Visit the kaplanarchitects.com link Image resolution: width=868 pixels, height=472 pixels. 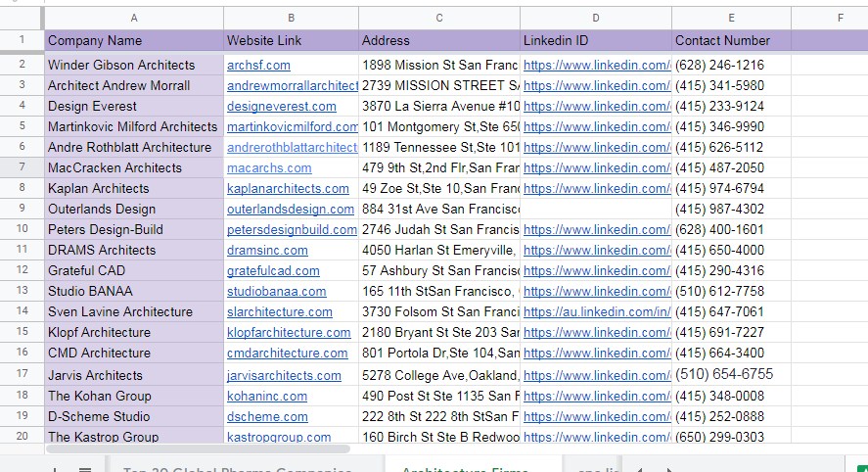pos(288,189)
